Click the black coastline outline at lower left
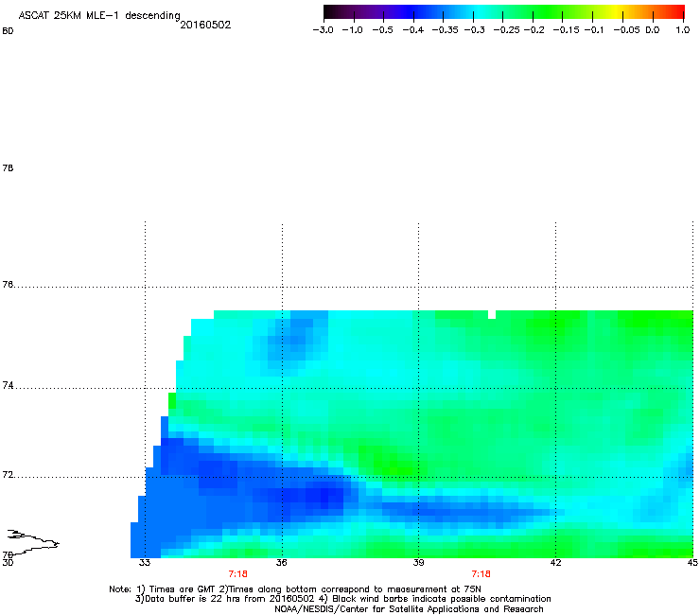Image resolution: width=700 pixels, height=615 pixels. [x=33, y=542]
